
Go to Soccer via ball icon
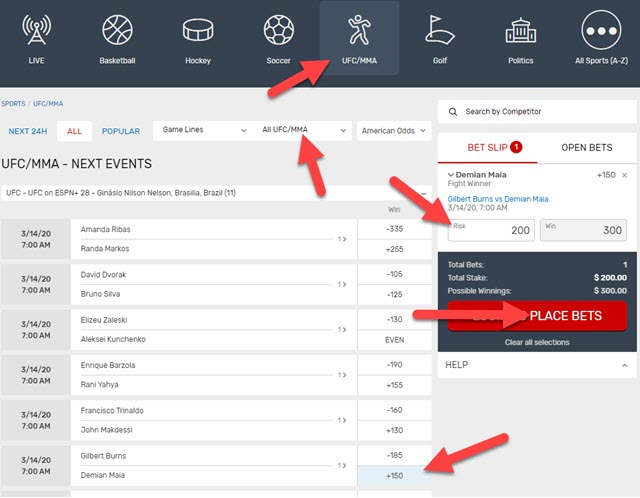(x=278, y=30)
